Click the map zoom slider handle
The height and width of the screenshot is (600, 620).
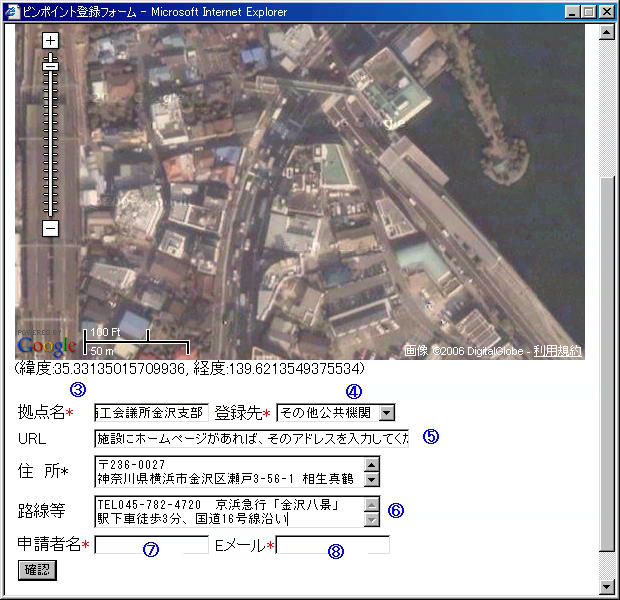[51, 66]
